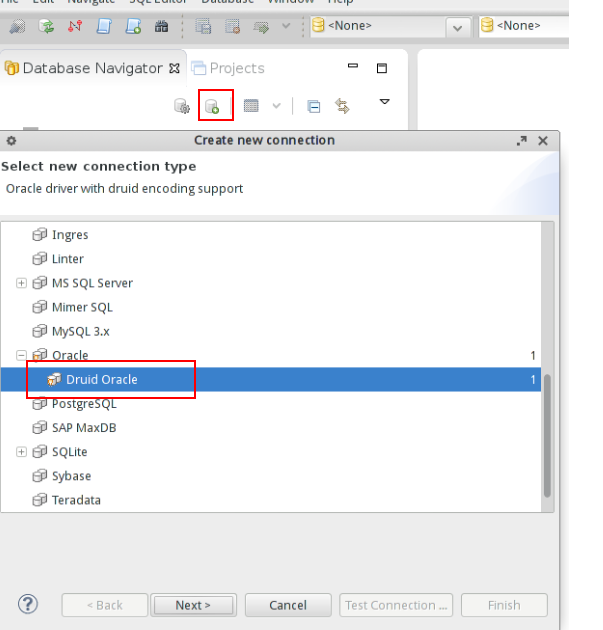Select the Linter driver
This screenshot has width=603, height=630.
click(x=68, y=259)
